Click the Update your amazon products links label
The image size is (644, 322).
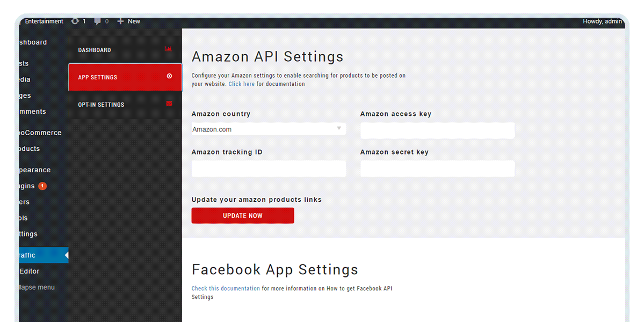click(x=256, y=199)
